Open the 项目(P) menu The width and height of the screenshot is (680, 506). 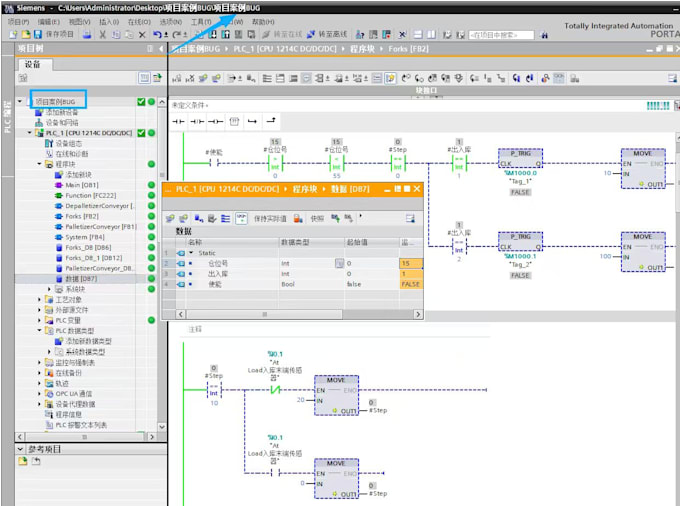tap(18, 22)
